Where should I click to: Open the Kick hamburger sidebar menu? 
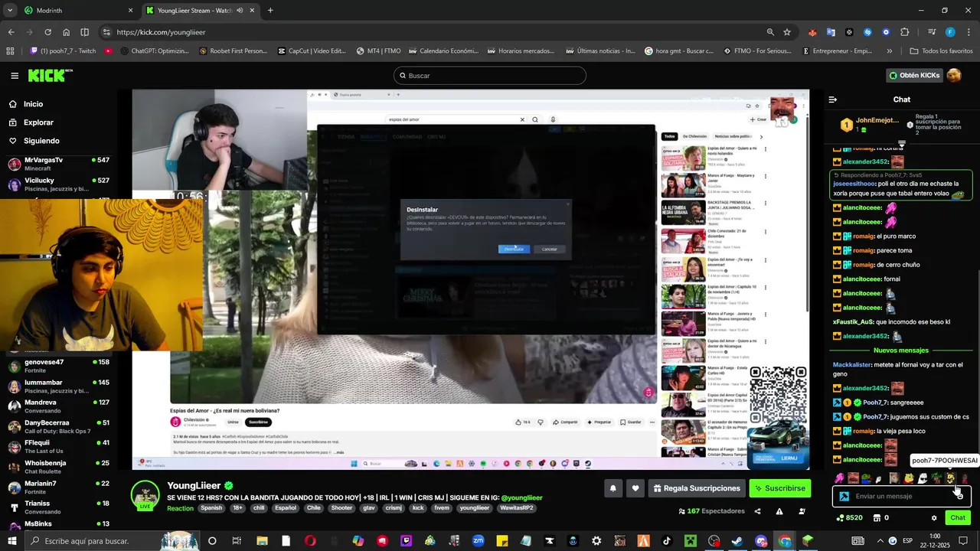click(x=15, y=76)
